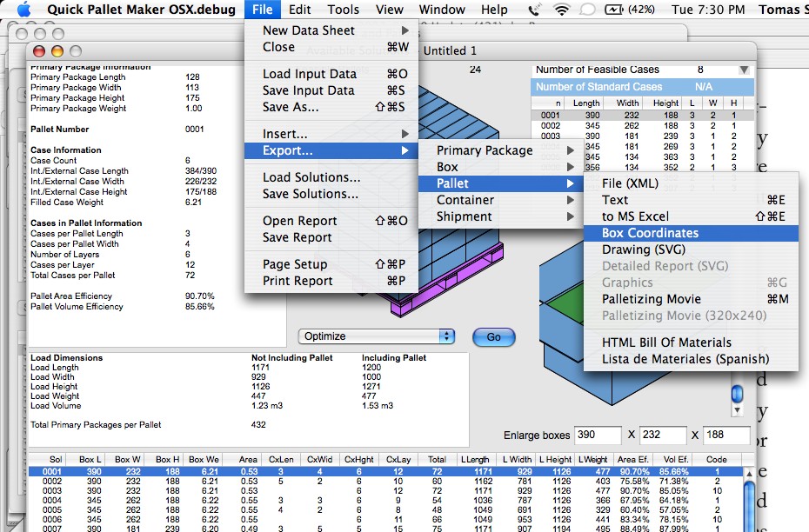The width and height of the screenshot is (809, 532).
Task: Open the File menu
Action: (x=262, y=10)
